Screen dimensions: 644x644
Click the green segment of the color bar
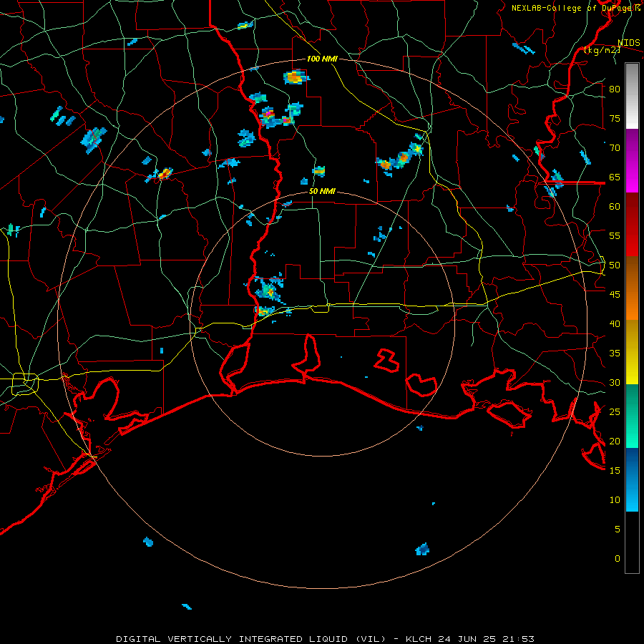[632, 416]
